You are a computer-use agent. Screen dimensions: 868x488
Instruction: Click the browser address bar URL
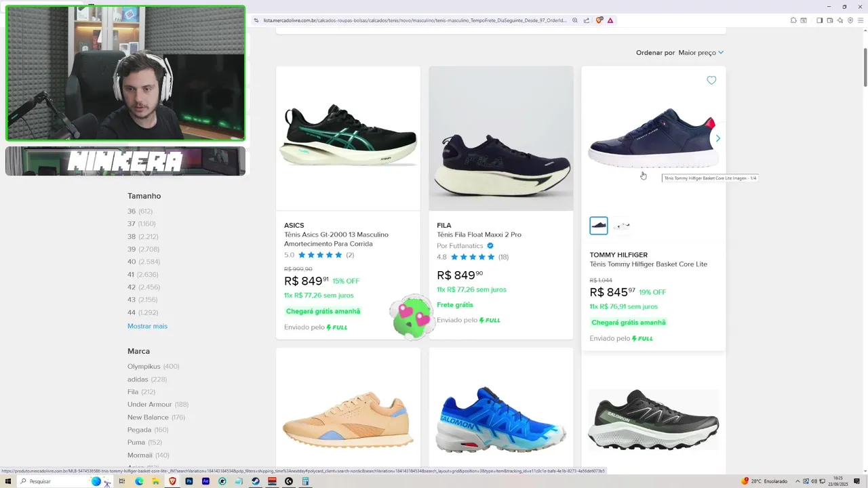(x=414, y=20)
